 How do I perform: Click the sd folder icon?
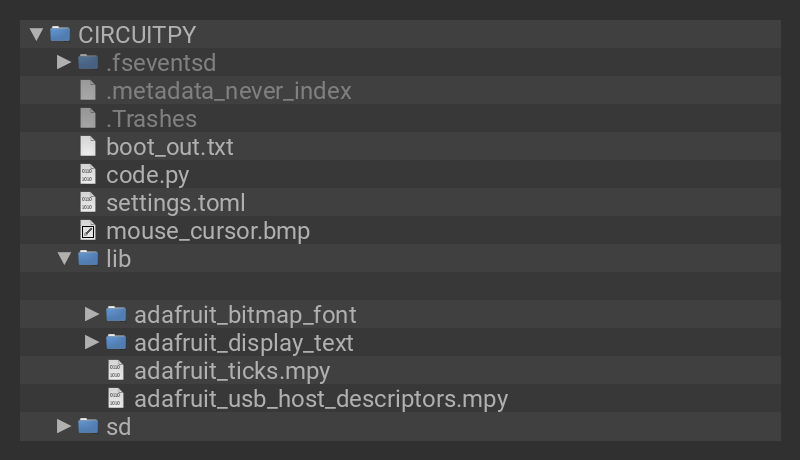[88, 426]
